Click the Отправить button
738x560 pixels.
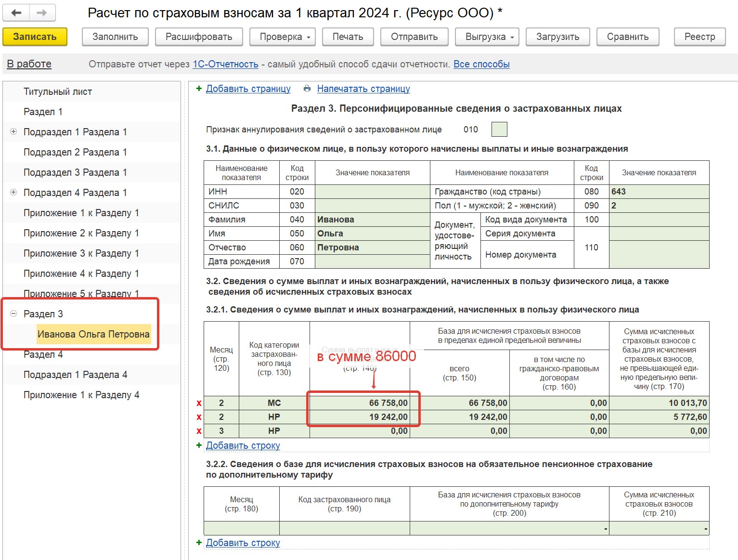[x=414, y=37]
